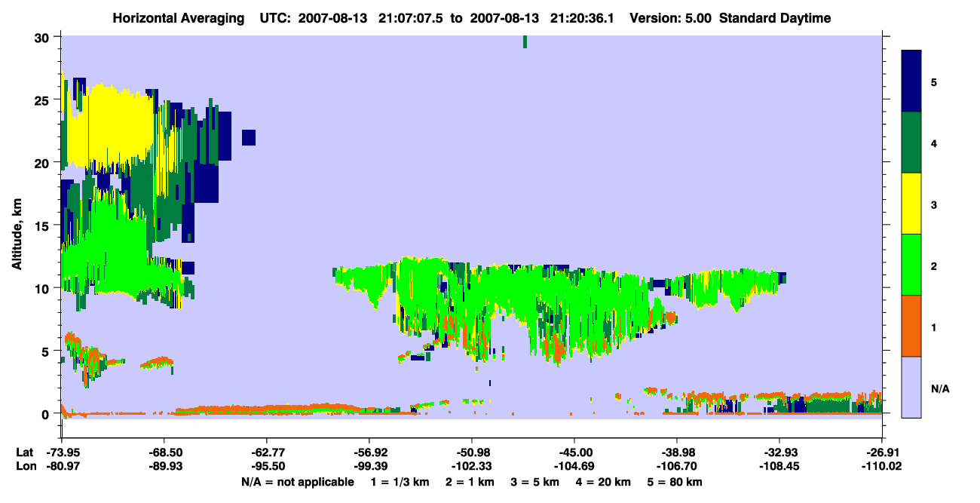Click the y-axis tick label 30
Screen dimensions: 980x503
point(43,38)
